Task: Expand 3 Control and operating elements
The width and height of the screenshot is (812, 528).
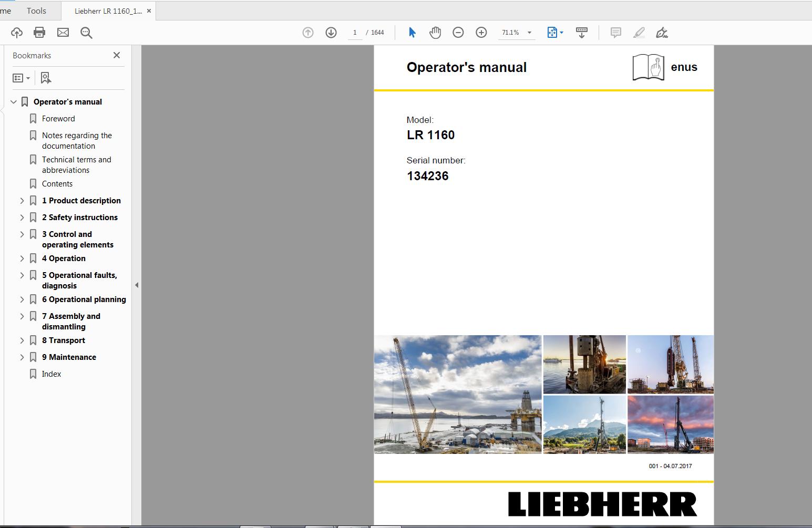Action: [22, 234]
